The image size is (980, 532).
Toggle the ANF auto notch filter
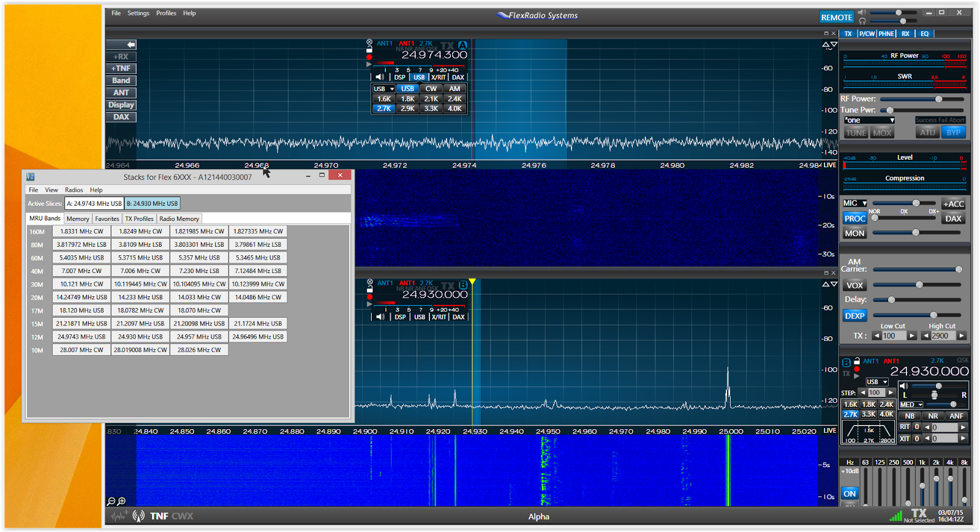tap(956, 416)
